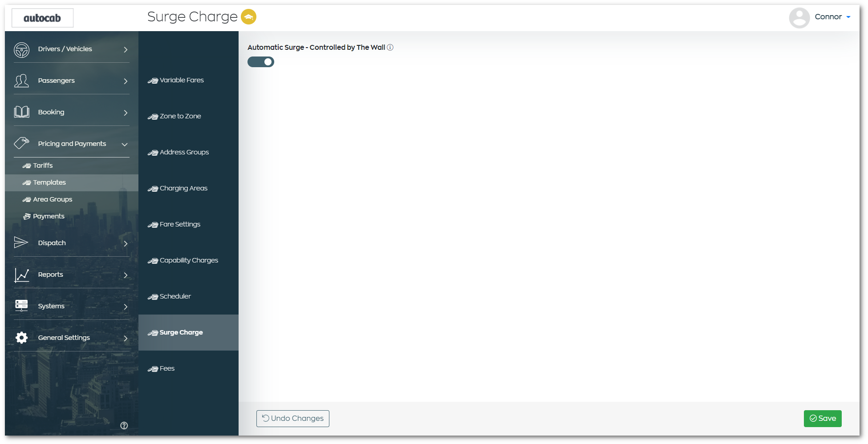Click the Surge Charge page title

click(x=192, y=16)
